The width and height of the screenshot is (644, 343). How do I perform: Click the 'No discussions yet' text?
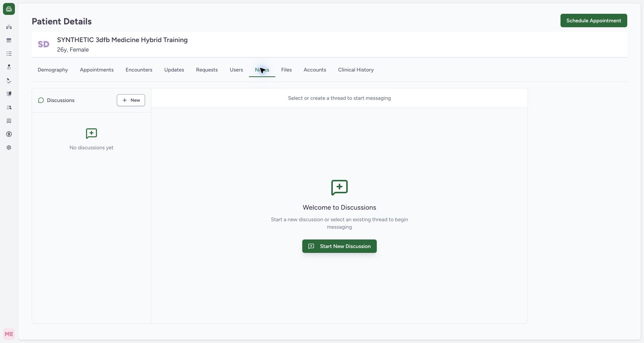click(91, 147)
